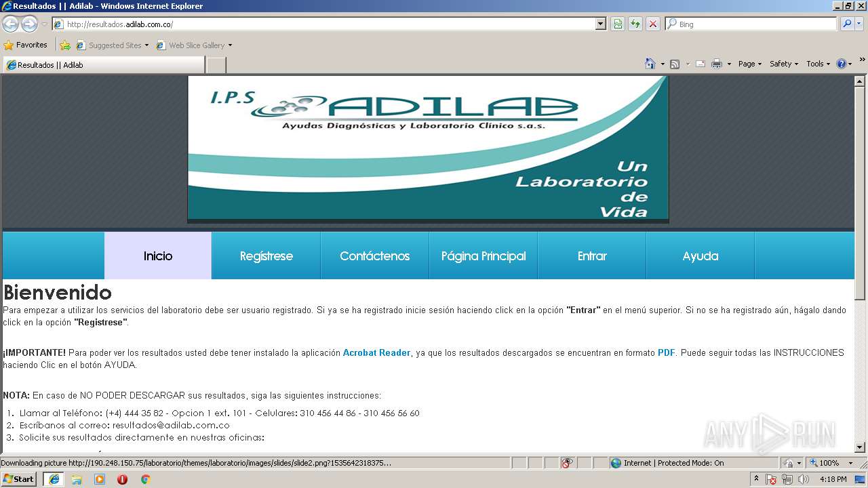Image resolution: width=868 pixels, height=488 pixels.
Task: Click the network icon in system tray
Action: pyautogui.click(x=787, y=479)
